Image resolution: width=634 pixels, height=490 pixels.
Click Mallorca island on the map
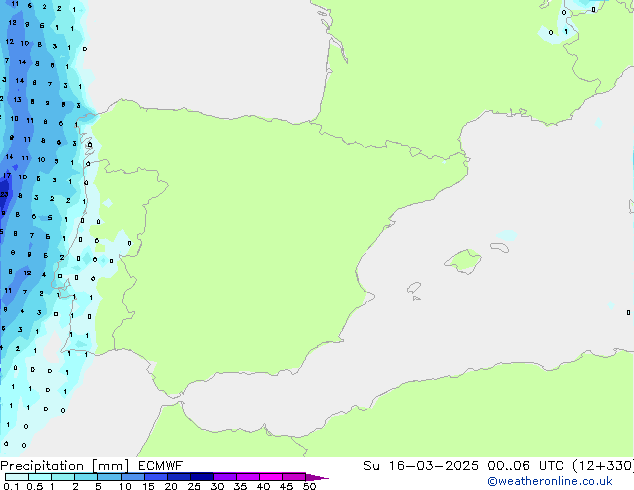coord(463,261)
